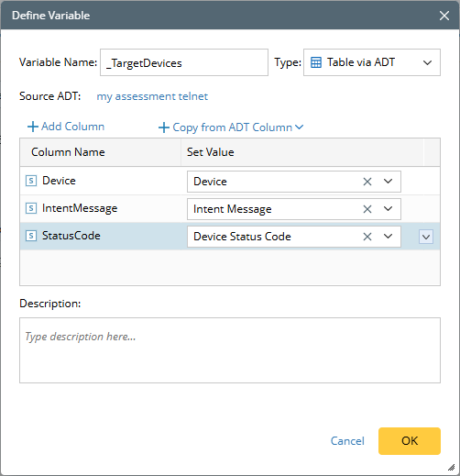Expand the Device set value dropdown
460x476 pixels.
point(388,182)
